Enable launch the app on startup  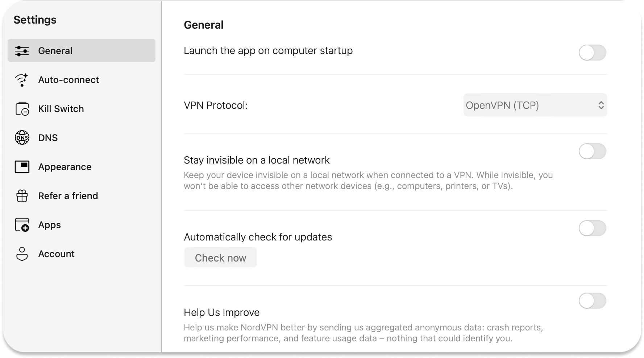pyautogui.click(x=592, y=53)
